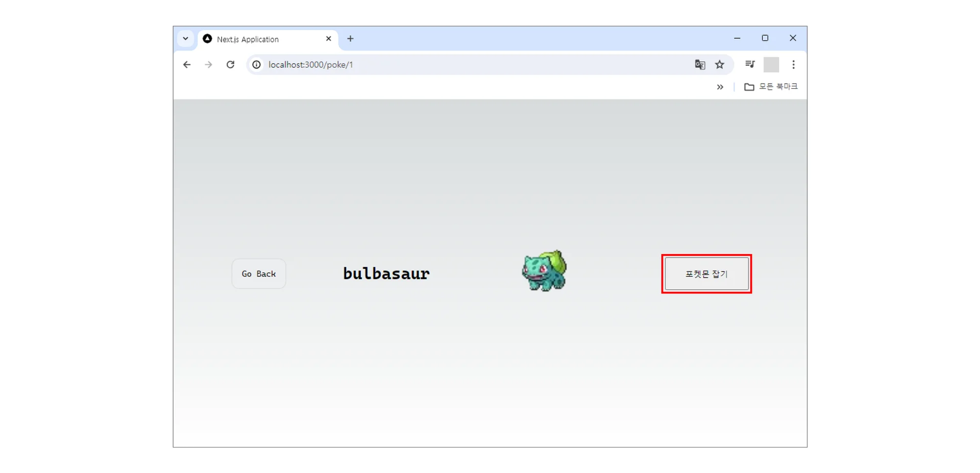This screenshot has width=980, height=473.
Task: Bookmark this page with the star icon
Action: click(x=720, y=65)
